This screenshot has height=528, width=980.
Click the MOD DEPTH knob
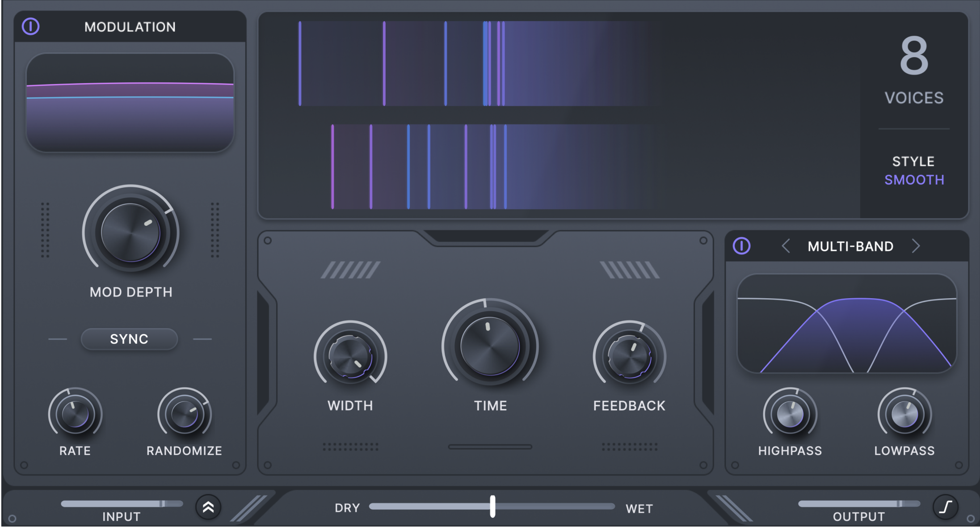click(x=130, y=232)
